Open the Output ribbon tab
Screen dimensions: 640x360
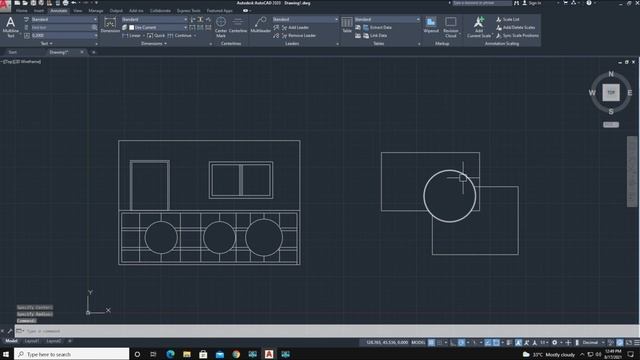(116, 11)
